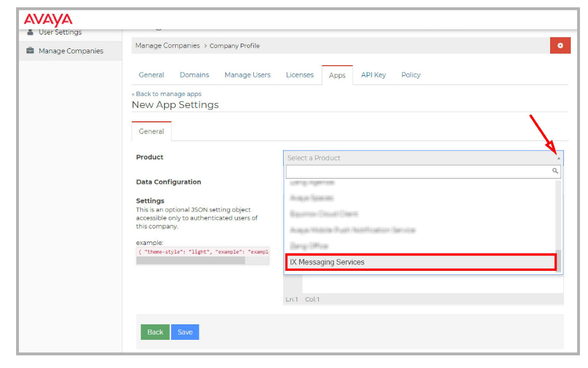Click the Avaya logo

(x=48, y=20)
